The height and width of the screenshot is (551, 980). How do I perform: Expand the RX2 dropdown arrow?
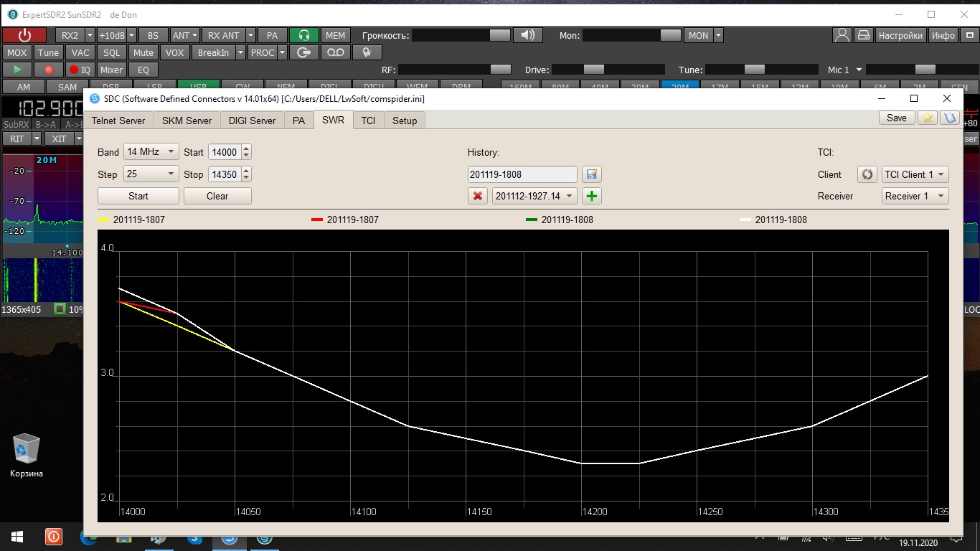(90, 35)
